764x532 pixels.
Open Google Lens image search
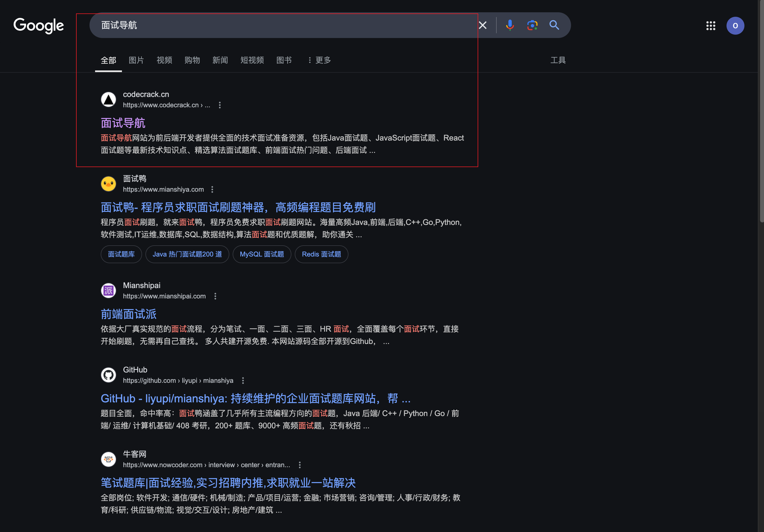click(532, 25)
